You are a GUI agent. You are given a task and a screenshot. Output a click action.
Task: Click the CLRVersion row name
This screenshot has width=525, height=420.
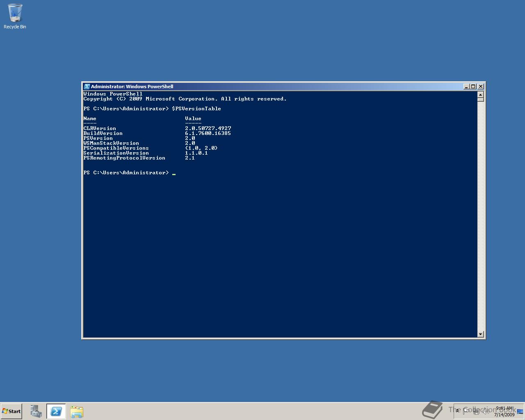tap(100, 128)
